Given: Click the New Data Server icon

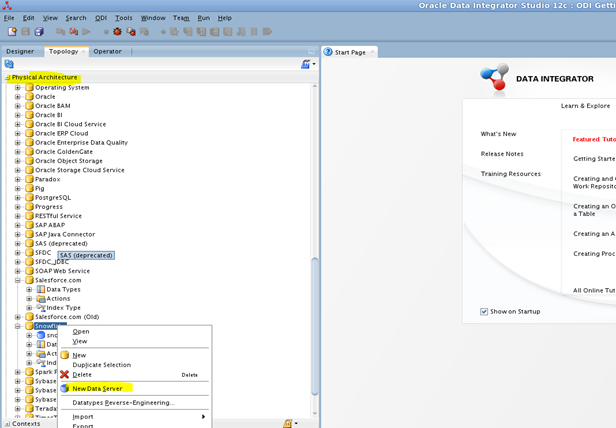Looking at the screenshot, I should [x=64, y=388].
